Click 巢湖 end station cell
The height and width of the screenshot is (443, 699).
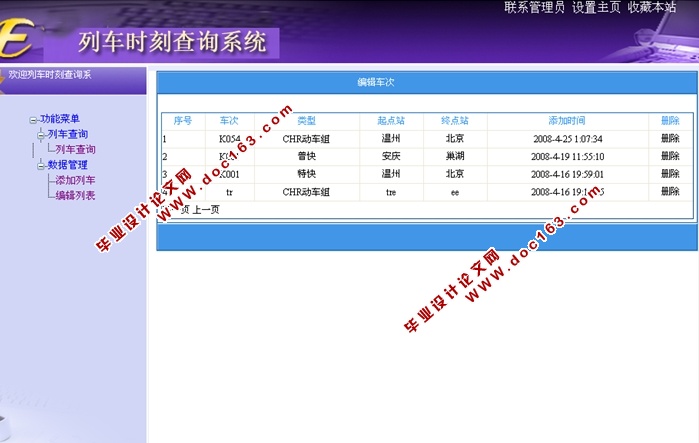[455, 156]
